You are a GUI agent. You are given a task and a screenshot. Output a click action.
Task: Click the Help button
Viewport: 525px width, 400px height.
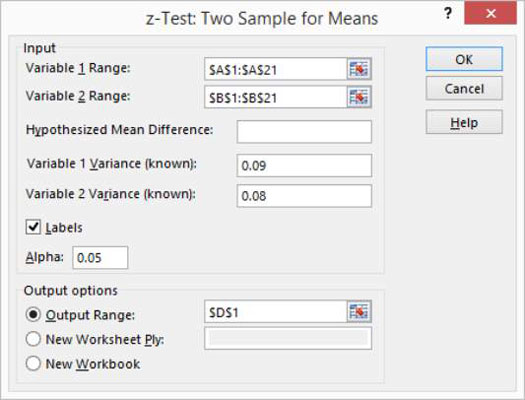(464, 122)
